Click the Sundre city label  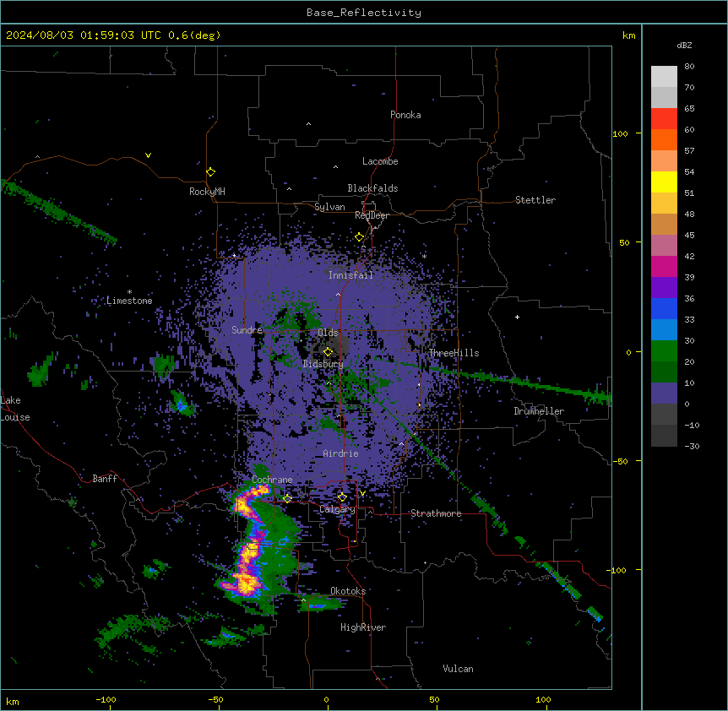(x=247, y=330)
